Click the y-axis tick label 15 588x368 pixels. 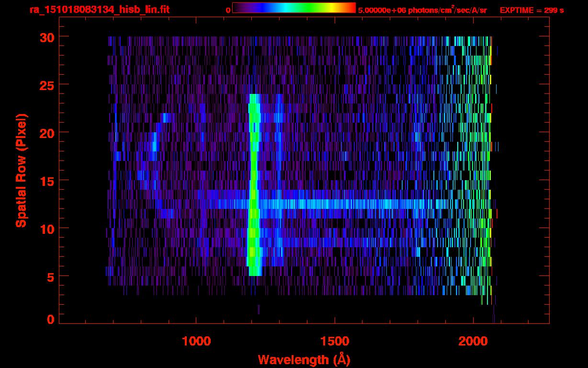46,181
